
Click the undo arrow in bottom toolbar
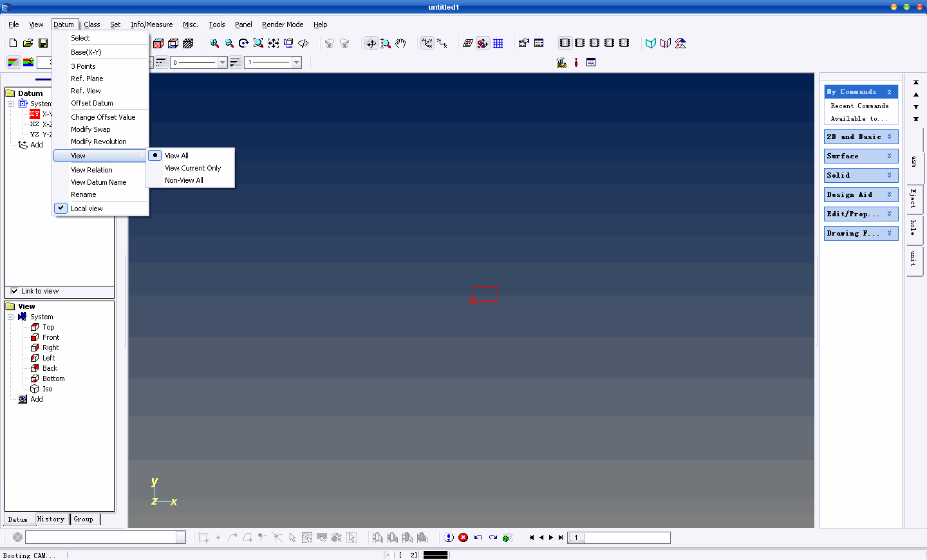[x=478, y=537]
